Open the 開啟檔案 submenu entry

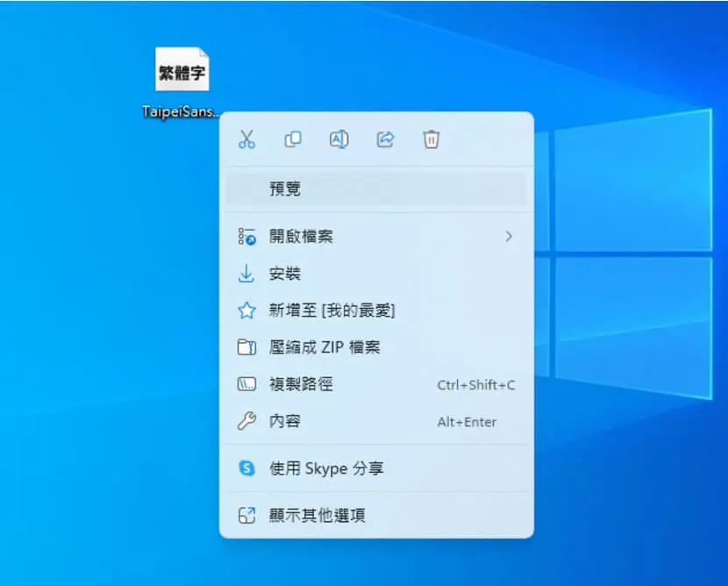click(x=376, y=236)
